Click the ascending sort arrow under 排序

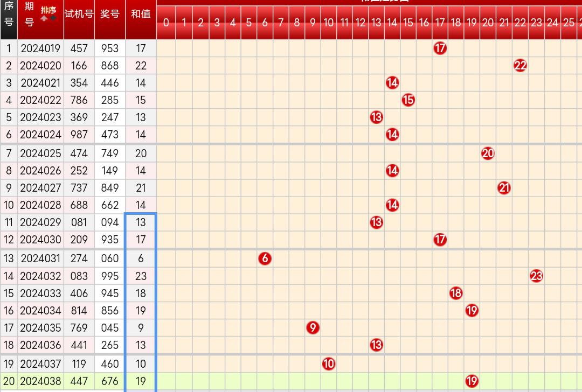click(44, 18)
